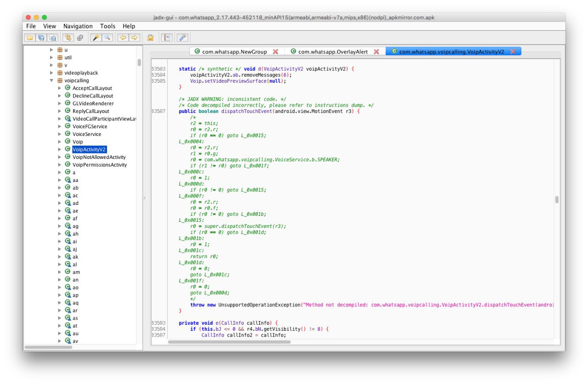The width and height of the screenshot is (588, 384).
Task: Expand the AcceptCallLayout class arrow
Action: tap(59, 88)
